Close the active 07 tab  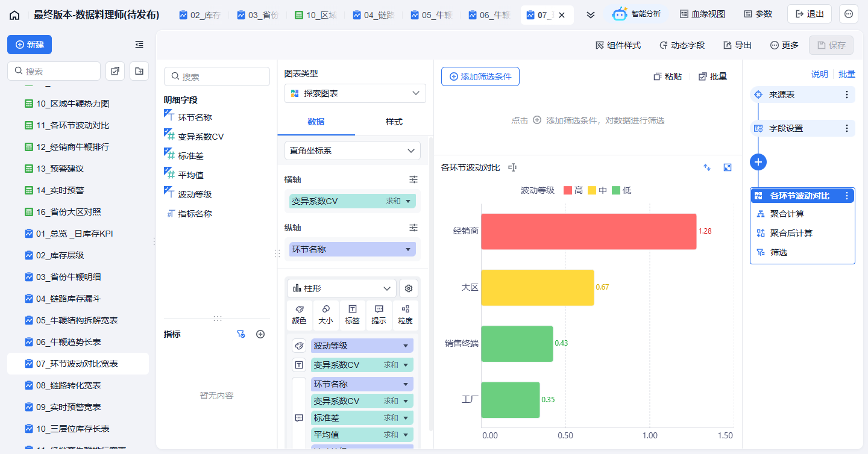point(562,15)
